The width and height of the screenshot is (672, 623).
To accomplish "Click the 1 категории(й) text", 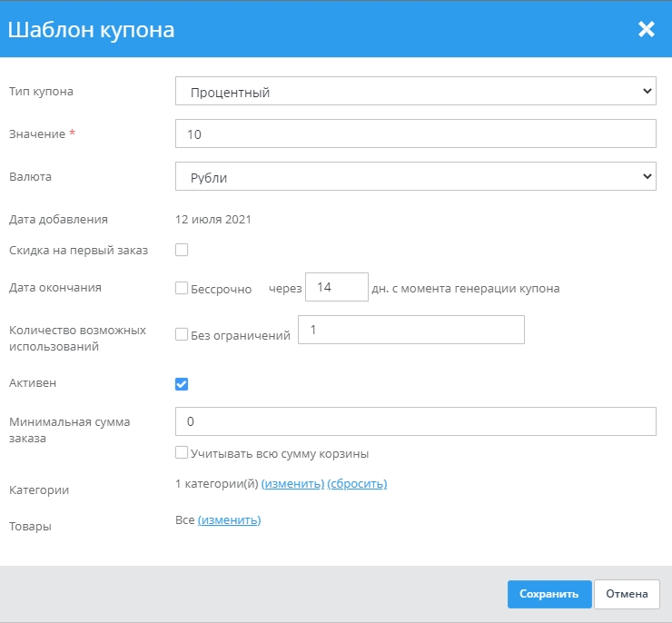I will click(x=216, y=484).
